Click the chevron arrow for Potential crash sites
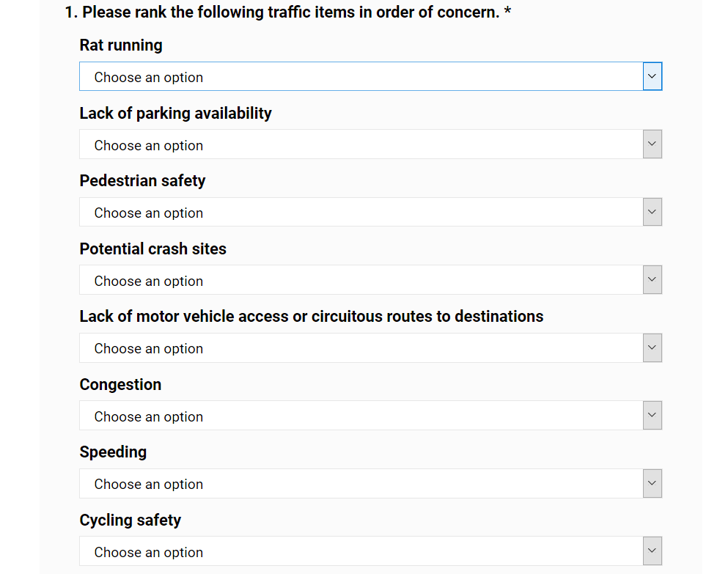 coord(652,280)
